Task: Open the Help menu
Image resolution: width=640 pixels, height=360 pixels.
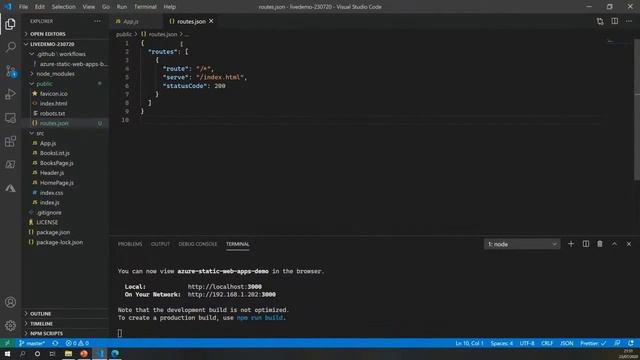Action: (x=169, y=7)
